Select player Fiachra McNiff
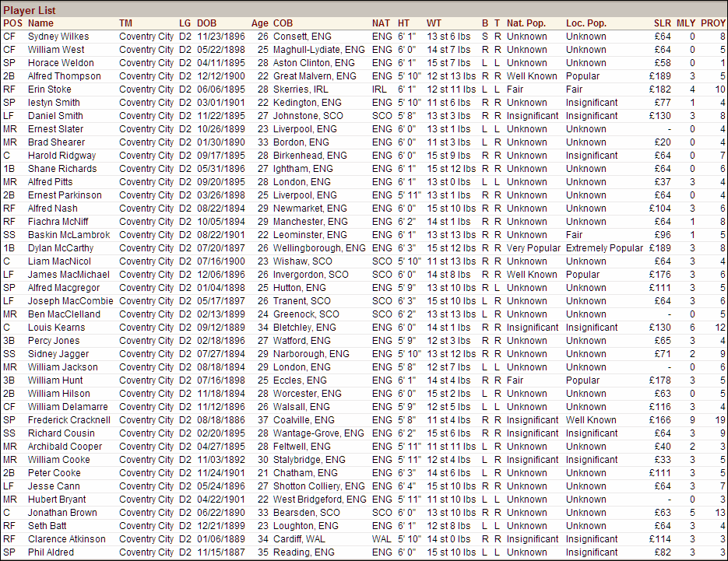Image resolution: width=728 pixels, height=561 pixels. 58,222
